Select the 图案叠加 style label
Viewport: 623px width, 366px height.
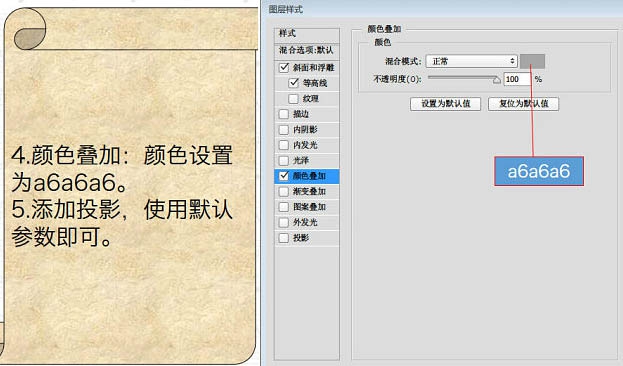click(310, 207)
